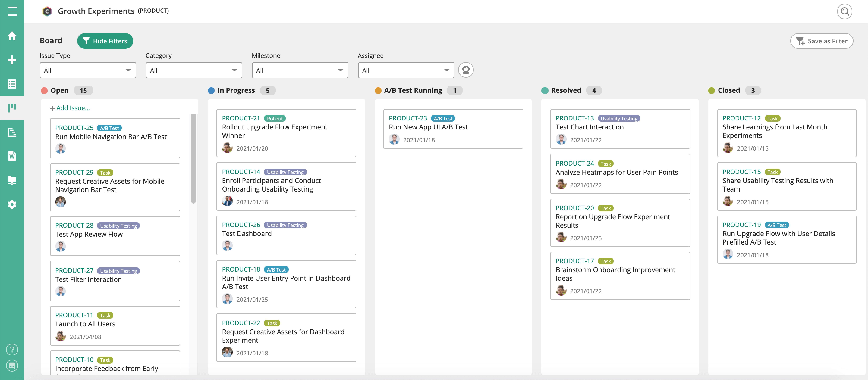Viewport: 868px width, 380px height.
Task: Click the Open column scrollbar
Action: coord(193,159)
